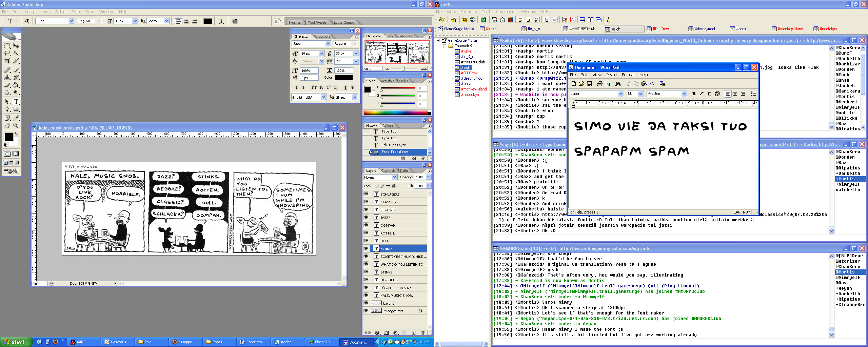Select the Hand tool
The image size is (868, 347).
tap(7, 125)
